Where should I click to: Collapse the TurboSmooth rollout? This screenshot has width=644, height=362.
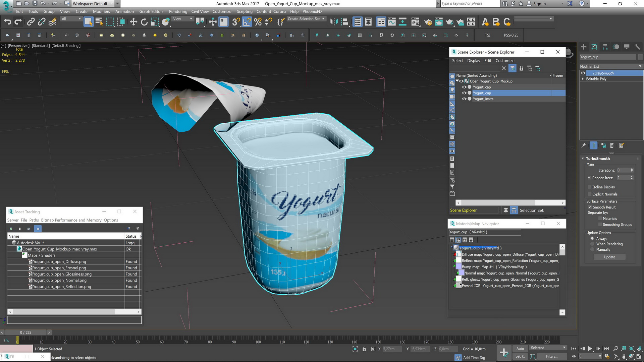pyautogui.click(x=583, y=159)
